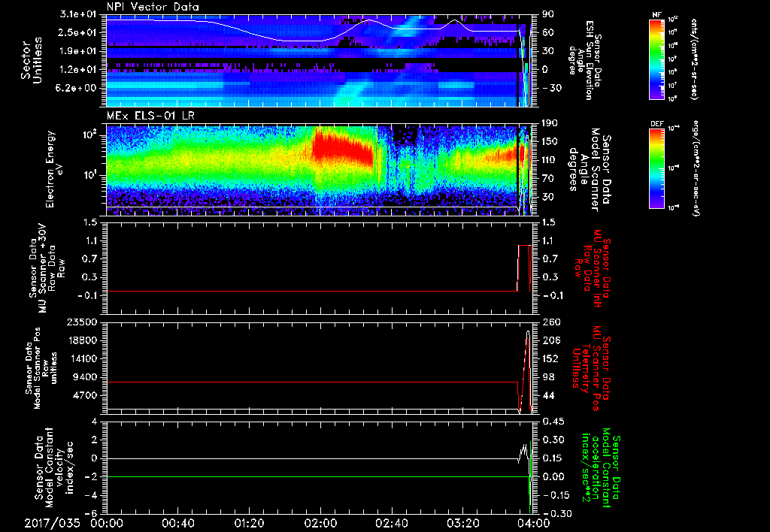Click the 'ESH Sun Elevation Angle degree' label
This screenshot has height=532, width=770.
(586, 60)
